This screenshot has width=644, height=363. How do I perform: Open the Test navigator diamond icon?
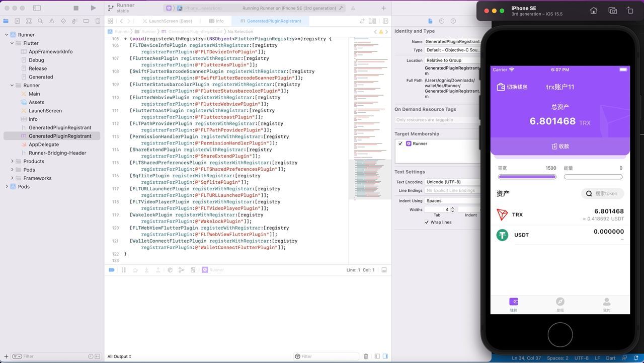(63, 21)
